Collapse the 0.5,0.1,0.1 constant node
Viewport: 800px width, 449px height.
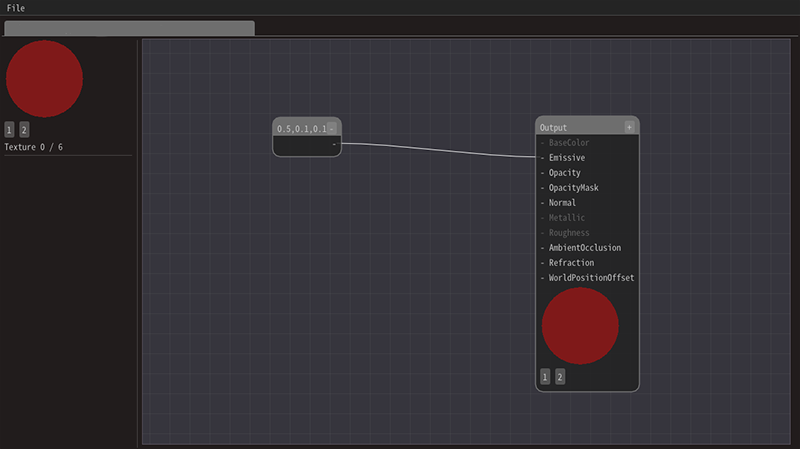click(x=332, y=128)
